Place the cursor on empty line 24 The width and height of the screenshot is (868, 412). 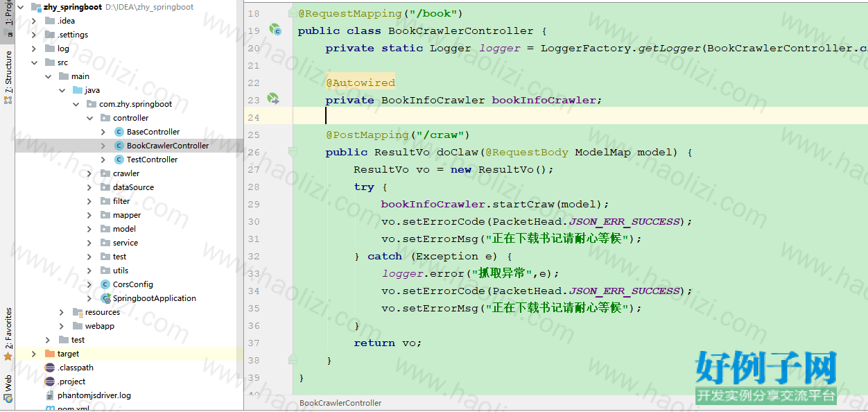tap(580, 117)
